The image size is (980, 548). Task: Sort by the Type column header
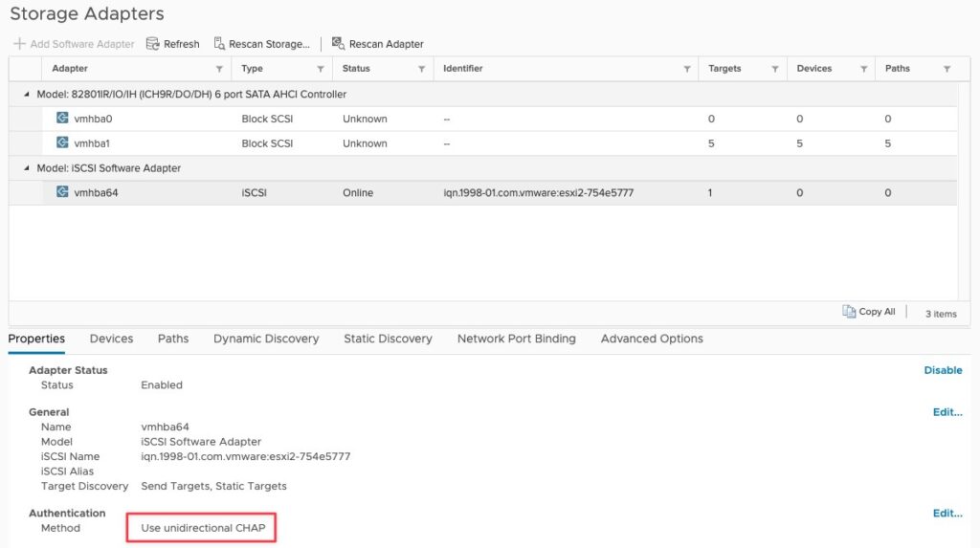(x=252, y=68)
